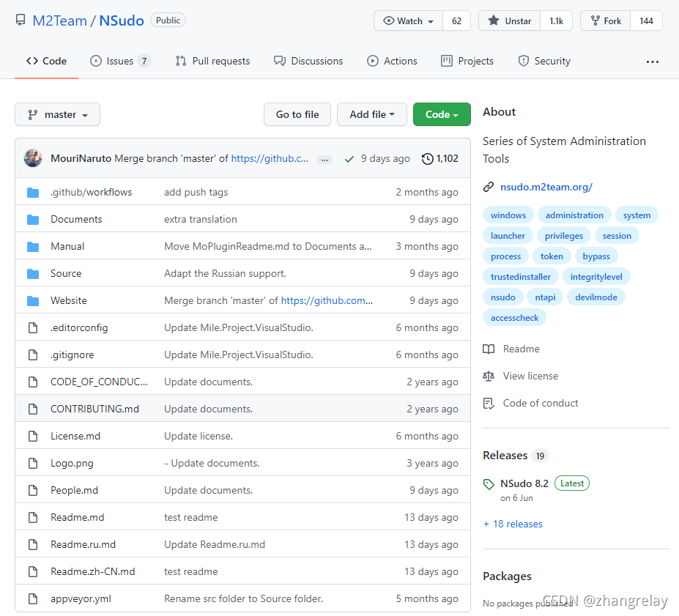Open MouriNaruto's avatar thumbnail
The image size is (679, 616).
pyautogui.click(x=33, y=158)
